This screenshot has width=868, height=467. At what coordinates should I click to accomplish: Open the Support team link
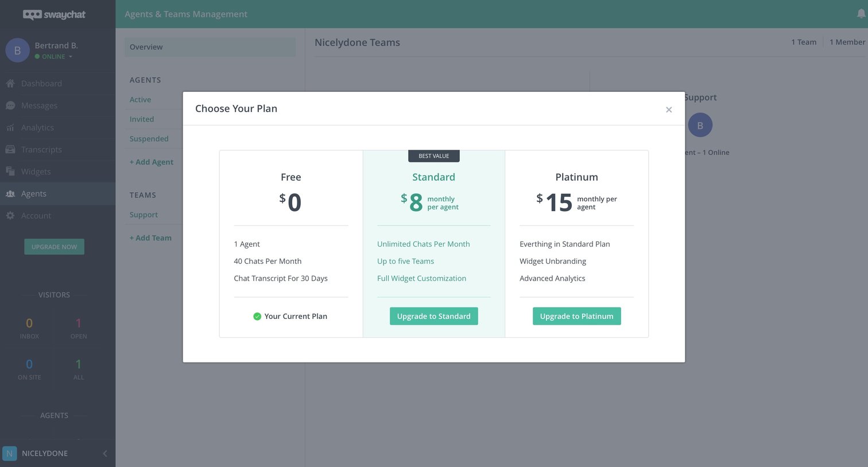(144, 215)
